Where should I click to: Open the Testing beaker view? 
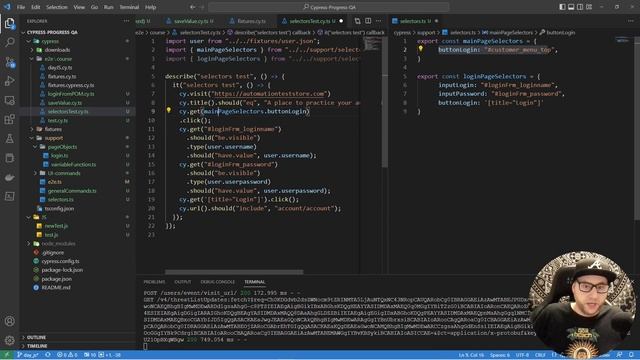click(x=10, y=138)
